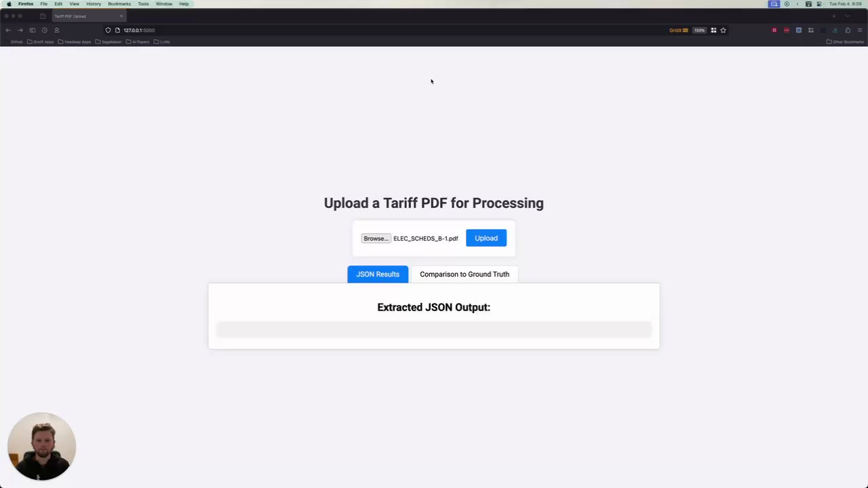The height and width of the screenshot is (488, 868).
Task: Switch to Comparison to Ground Truth tab
Action: (x=465, y=274)
